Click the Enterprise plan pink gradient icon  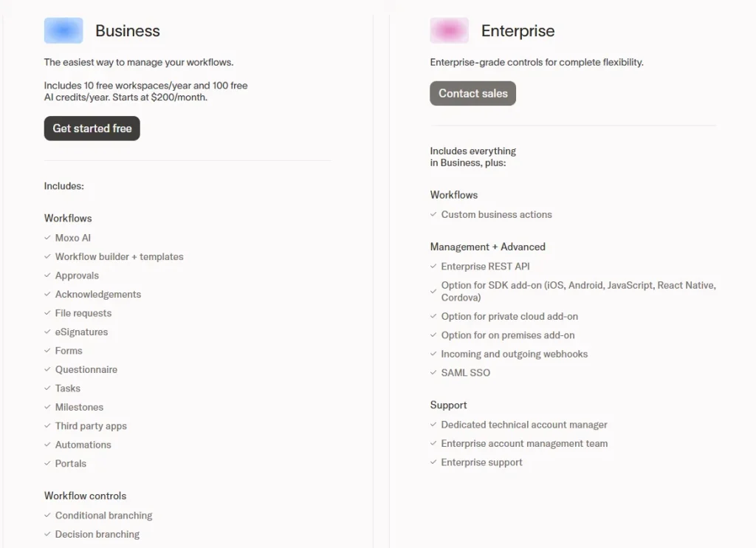click(449, 30)
